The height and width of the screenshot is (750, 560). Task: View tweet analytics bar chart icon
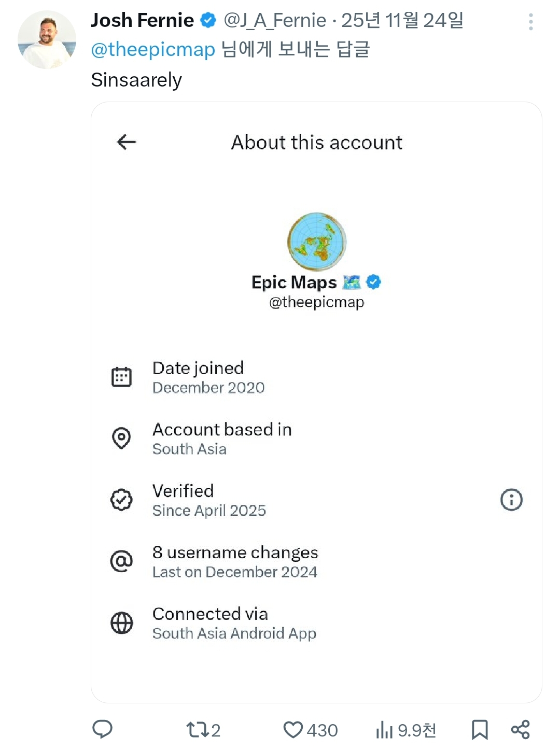[x=384, y=730]
